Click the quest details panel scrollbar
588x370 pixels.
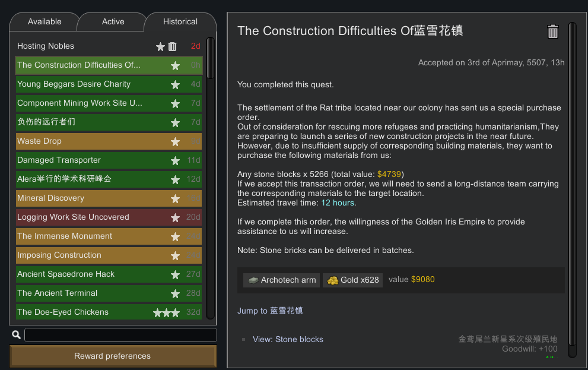(572, 184)
